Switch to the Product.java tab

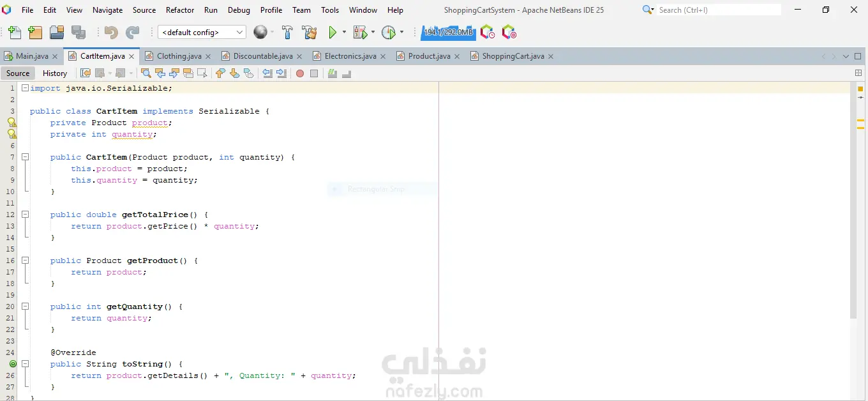click(428, 56)
